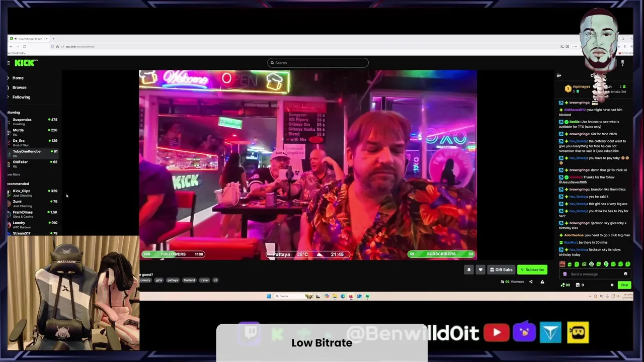The width and height of the screenshot is (644, 362).
Task: Go to Home in the sidebar
Action: click(x=18, y=78)
